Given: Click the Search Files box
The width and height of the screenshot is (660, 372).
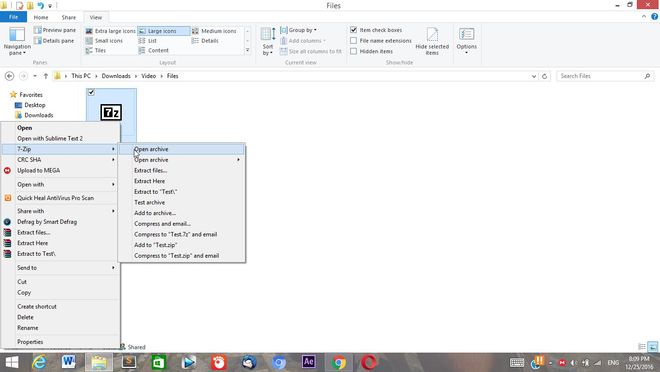Looking at the screenshot, I should pyautogui.click(x=605, y=76).
